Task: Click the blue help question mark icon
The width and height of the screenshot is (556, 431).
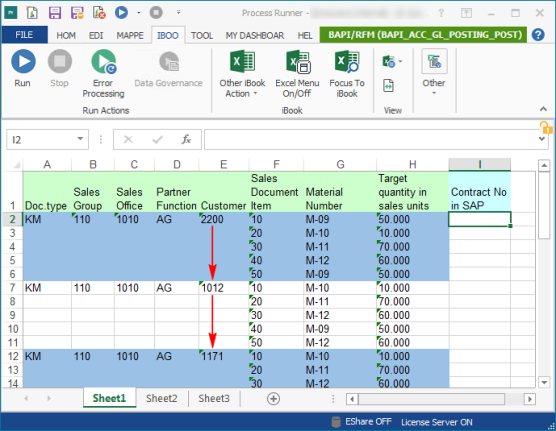Action: [x=538, y=35]
